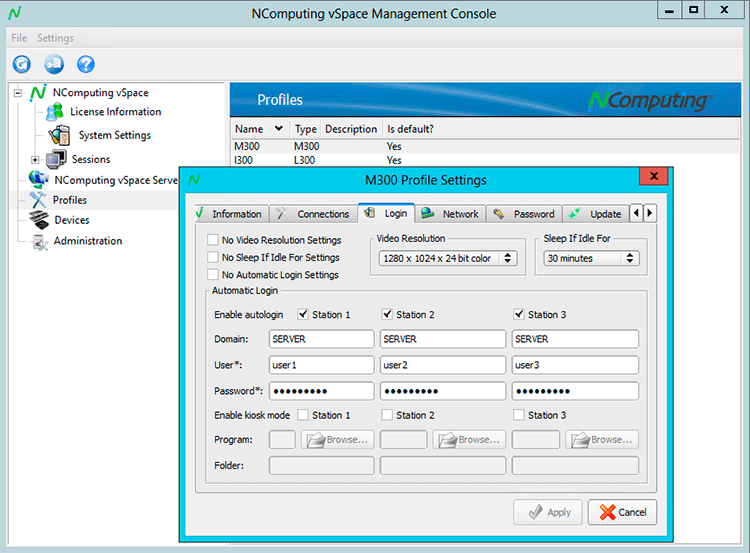
Task: Click the Connections tab tools icon
Action: point(281,214)
